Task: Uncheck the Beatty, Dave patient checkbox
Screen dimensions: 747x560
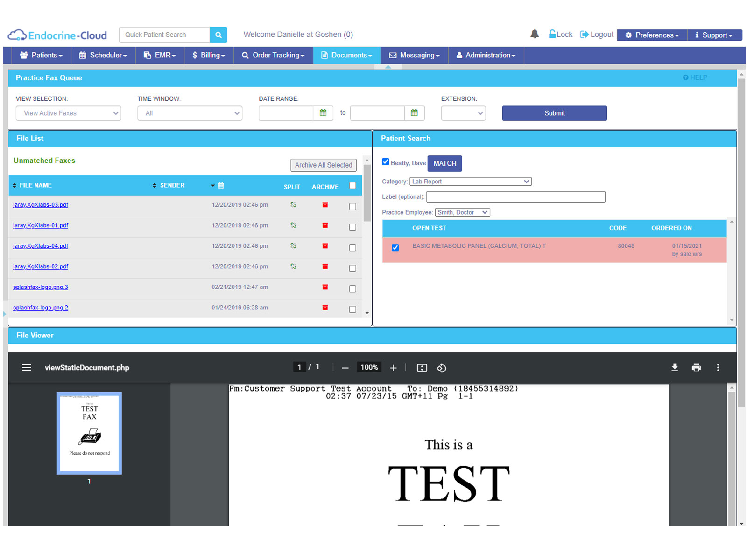Action: 386,162
